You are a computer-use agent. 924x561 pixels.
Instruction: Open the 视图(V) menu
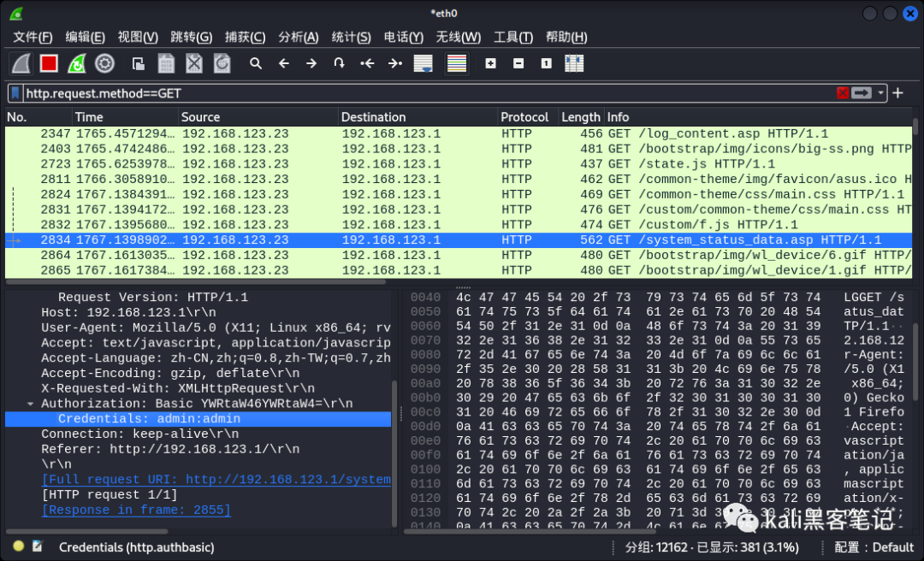pyautogui.click(x=138, y=37)
